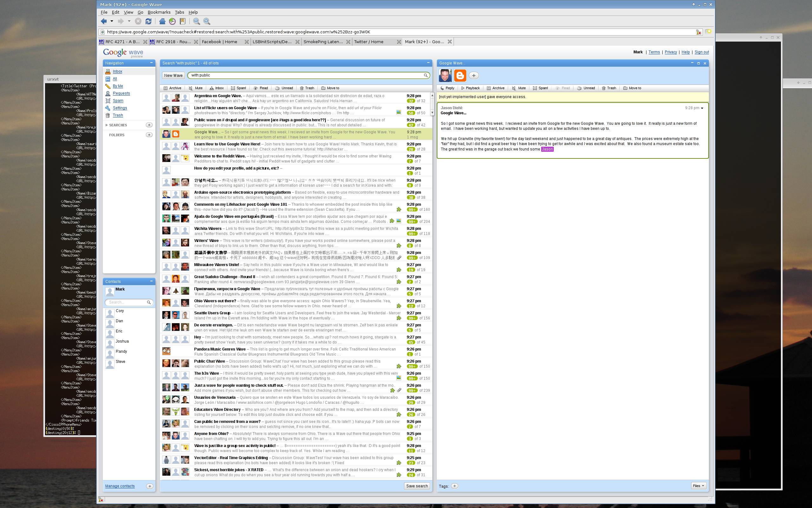Screen dimensions: 812x508
Task: Click Trash in the search results toolbar
Action: pos(307,88)
